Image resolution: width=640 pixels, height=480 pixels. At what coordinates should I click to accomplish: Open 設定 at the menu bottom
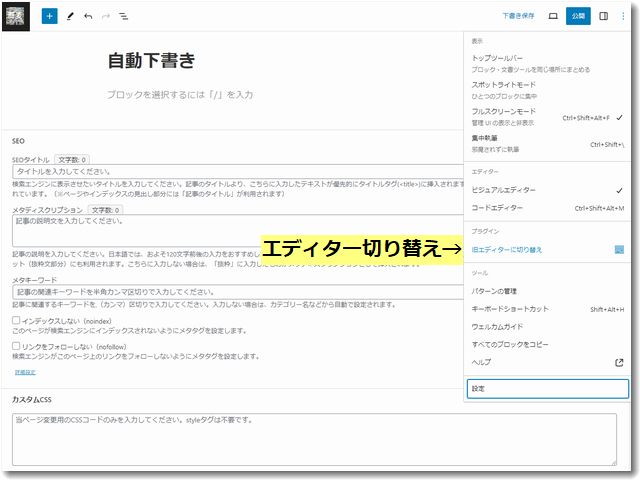[546, 389]
